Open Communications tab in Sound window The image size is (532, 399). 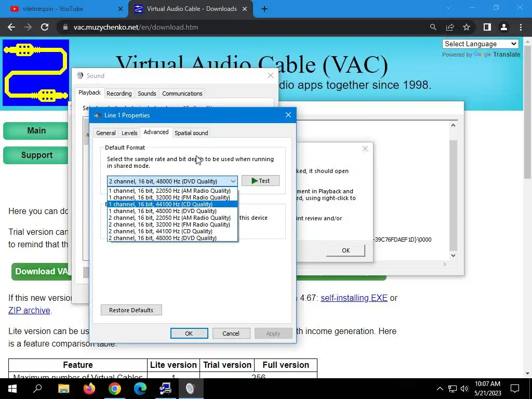(182, 94)
